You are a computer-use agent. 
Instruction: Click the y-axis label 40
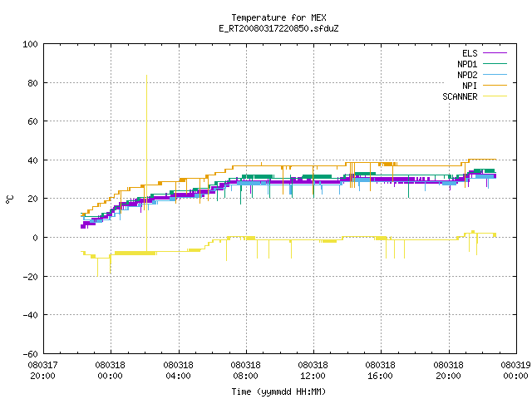pos(33,160)
